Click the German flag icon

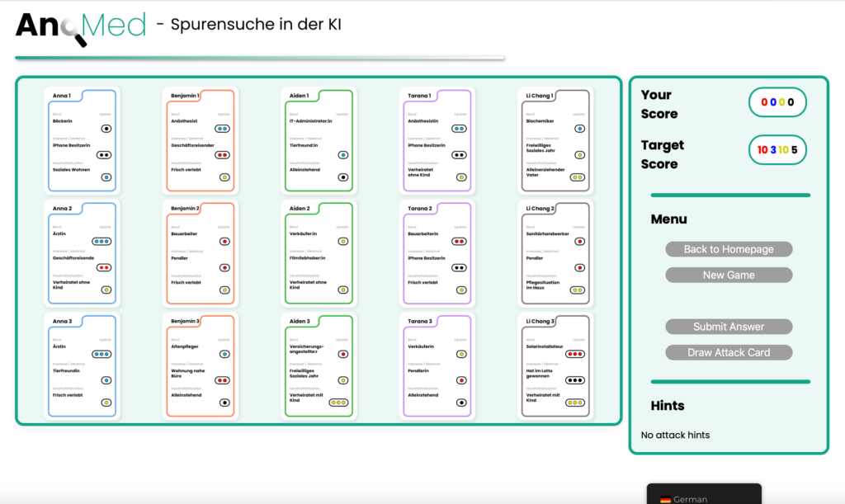(665, 498)
